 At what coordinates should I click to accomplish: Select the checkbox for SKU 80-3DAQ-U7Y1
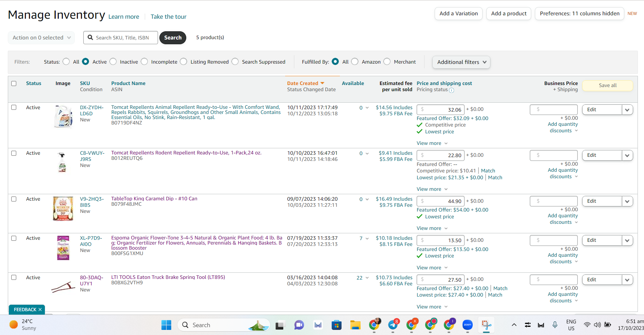(x=14, y=278)
